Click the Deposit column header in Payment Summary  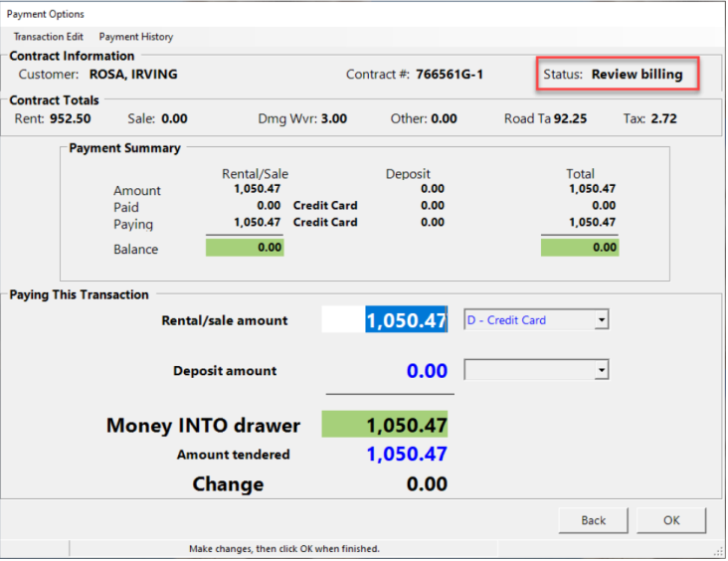[408, 174]
